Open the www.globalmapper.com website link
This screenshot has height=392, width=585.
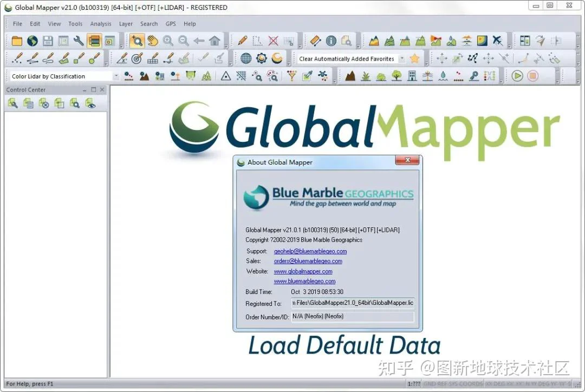pos(303,271)
